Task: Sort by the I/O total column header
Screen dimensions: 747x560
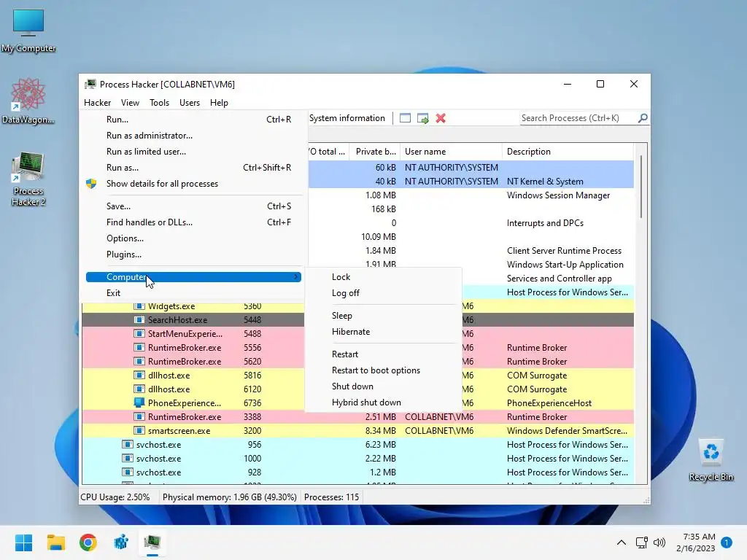Action: pyautogui.click(x=328, y=152)
